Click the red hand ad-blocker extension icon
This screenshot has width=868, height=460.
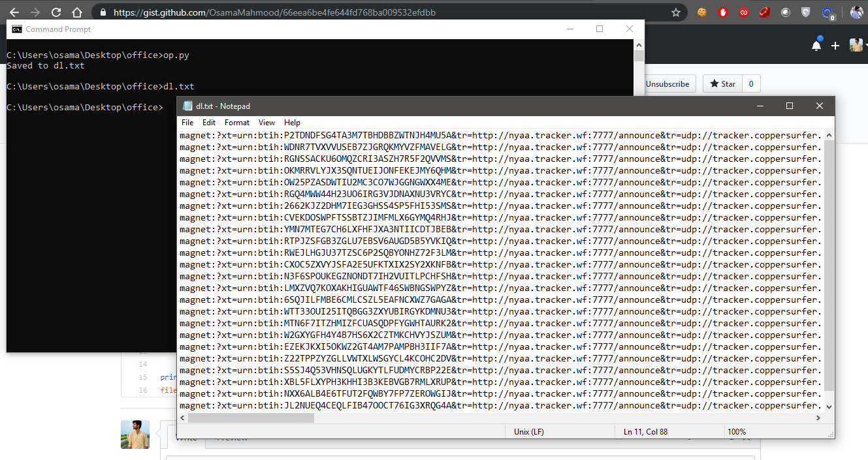723,12
